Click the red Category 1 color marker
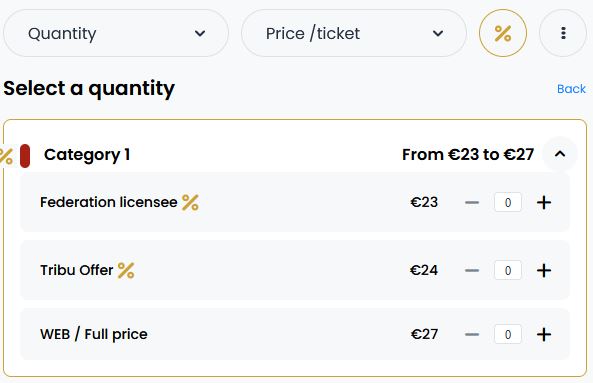 pos(25,156)
